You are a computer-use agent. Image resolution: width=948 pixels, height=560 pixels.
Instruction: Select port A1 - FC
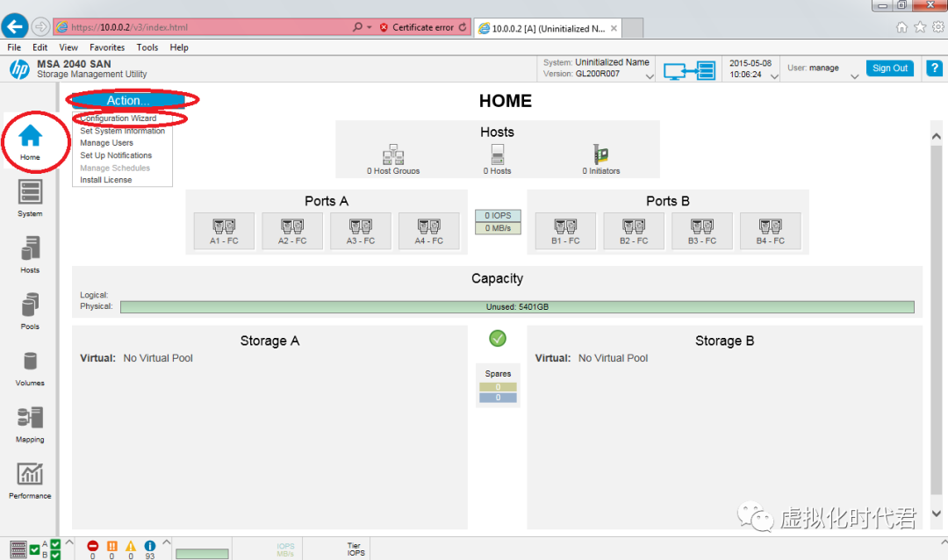225,231
